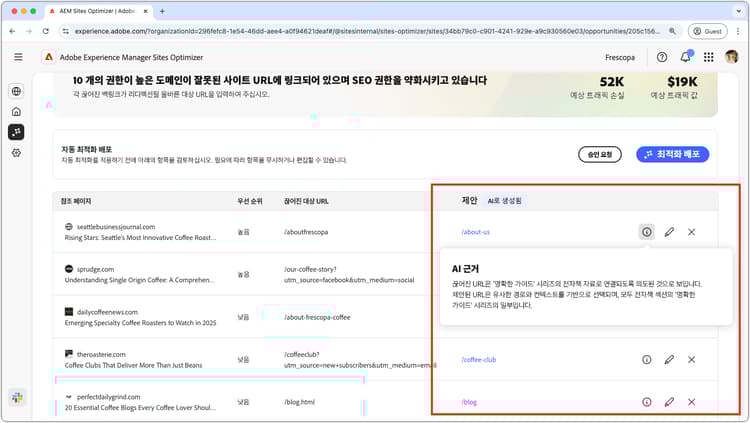Click the 제안 column header
This screenshot has width=750, height=423.
(469, 200)
